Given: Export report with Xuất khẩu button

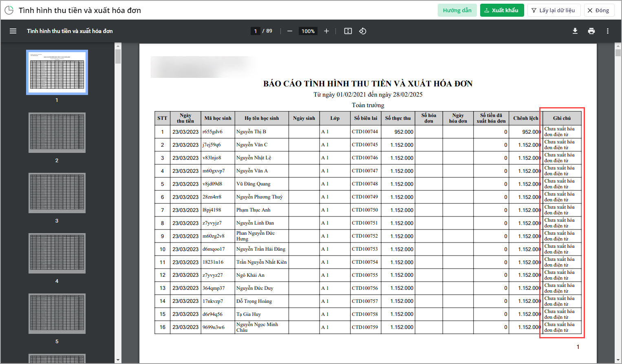Looking at the screenshot, I should click(502, 10).
